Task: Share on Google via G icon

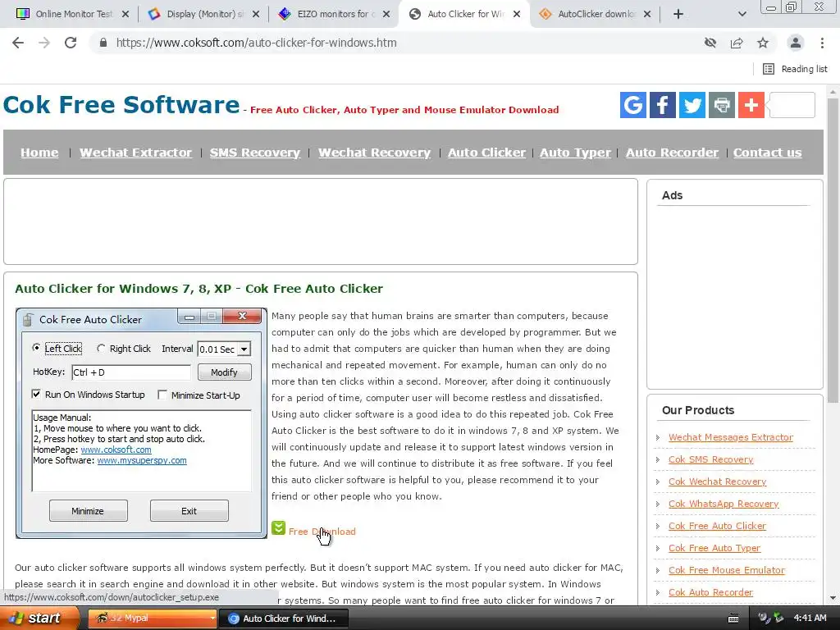Action: click(x=632, y=104)
